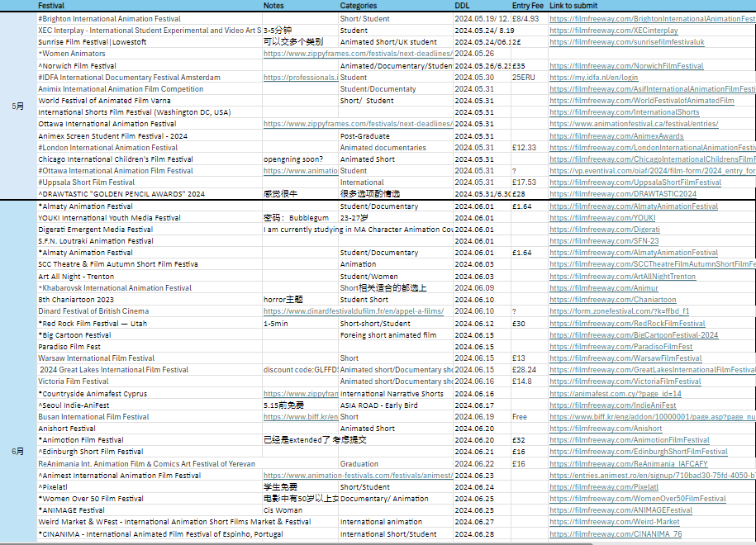Open the entries.animest.ro signup link
Screen dimensions: 756x545
pos(653,475)
